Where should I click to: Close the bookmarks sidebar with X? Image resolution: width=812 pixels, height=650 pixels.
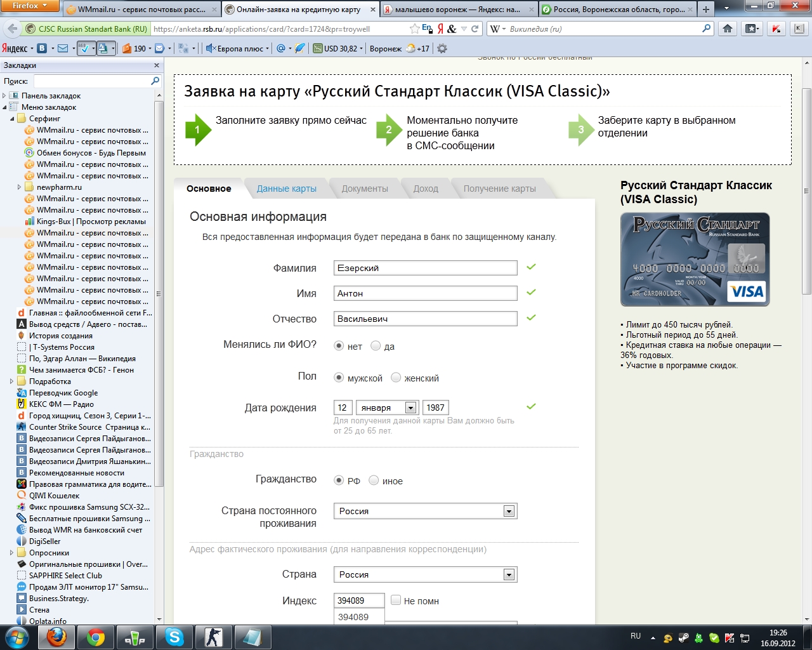(157, 65)
